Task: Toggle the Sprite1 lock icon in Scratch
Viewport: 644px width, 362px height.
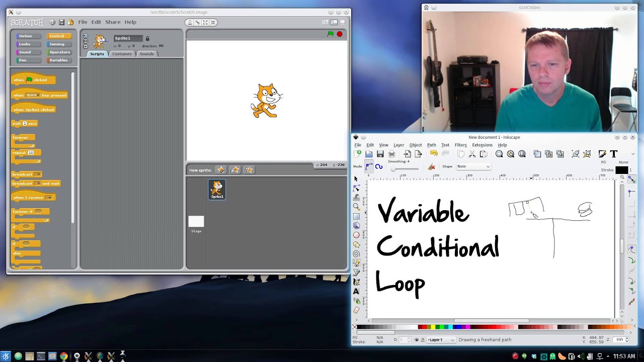Action: 147,39
